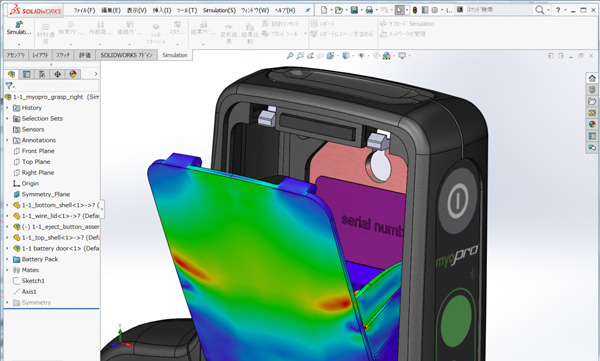Switch to the レイアウト tab
600x361 pixels.
40,55
